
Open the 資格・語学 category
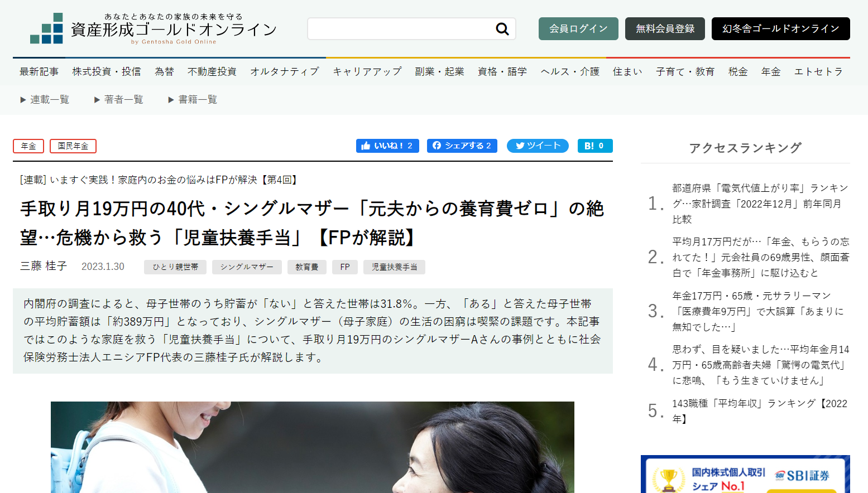(502, 71)
